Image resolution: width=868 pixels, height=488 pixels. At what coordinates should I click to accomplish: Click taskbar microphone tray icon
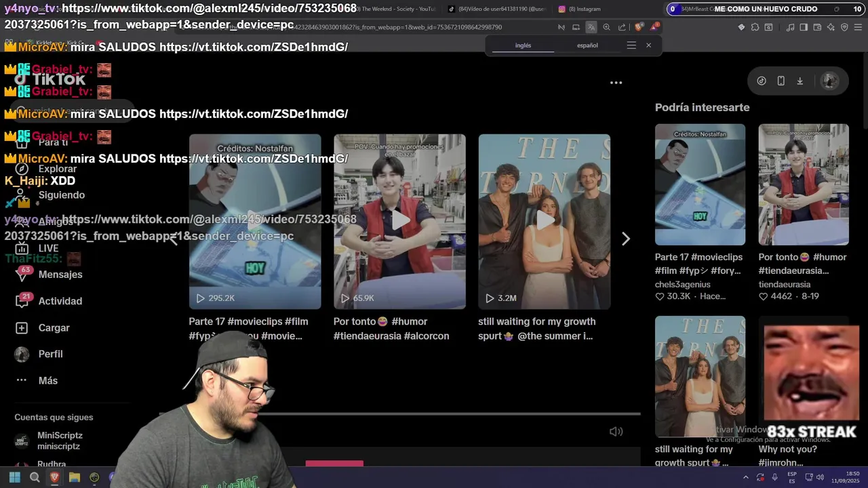(x=774, y=477)
